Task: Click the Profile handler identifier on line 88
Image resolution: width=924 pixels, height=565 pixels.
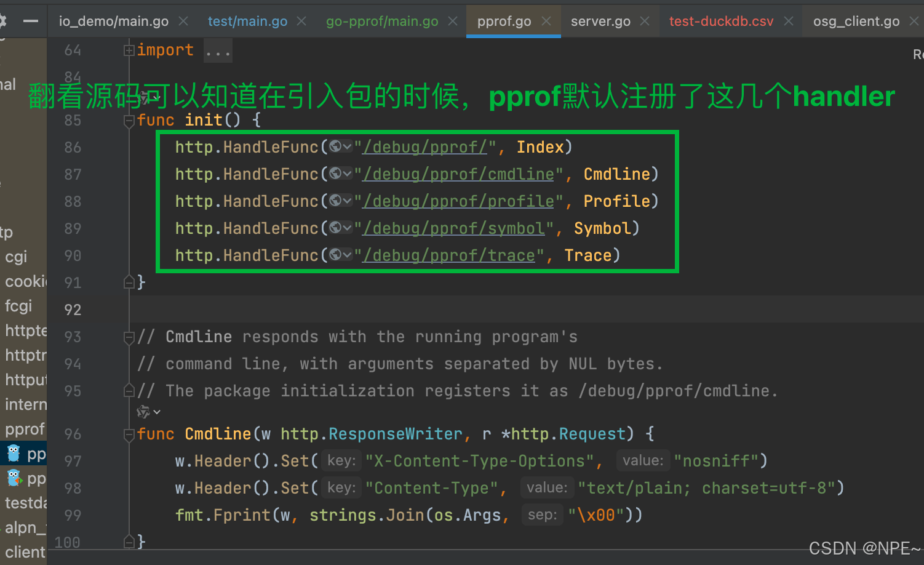Action: 617,201
